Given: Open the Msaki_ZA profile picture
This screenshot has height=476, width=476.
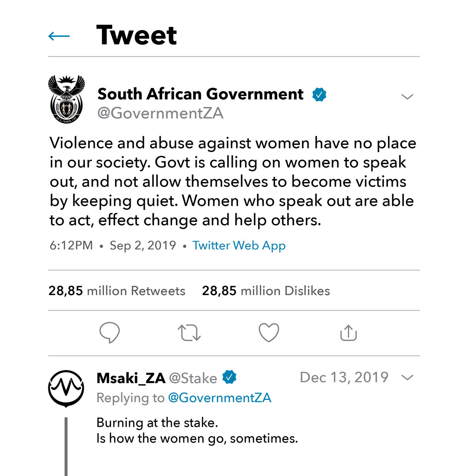Looking at the screenshot, I should tap(66, 388).
